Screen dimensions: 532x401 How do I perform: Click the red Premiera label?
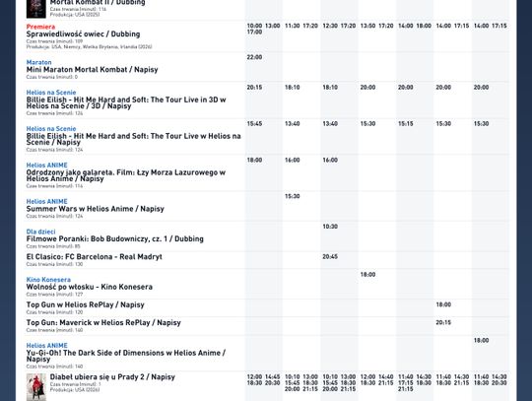[x=40, y=27]
